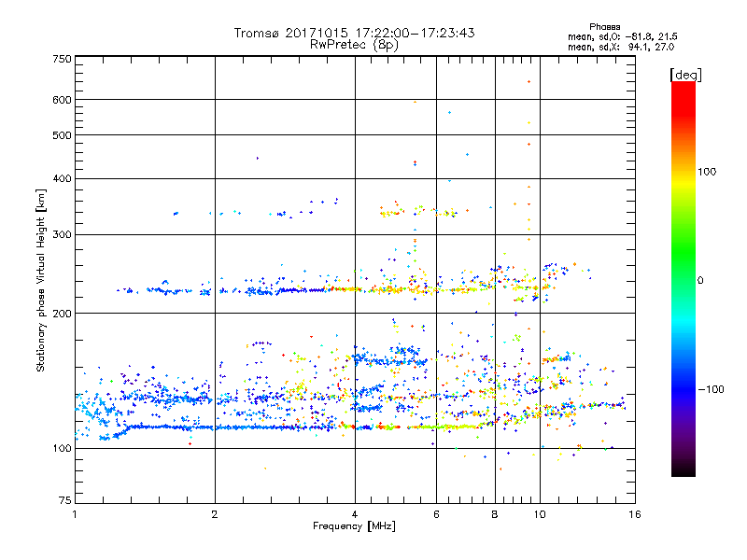This screenshot has width=747, height=560.
Task: Click the y-axis label '200'
Action: pos(63,314)
